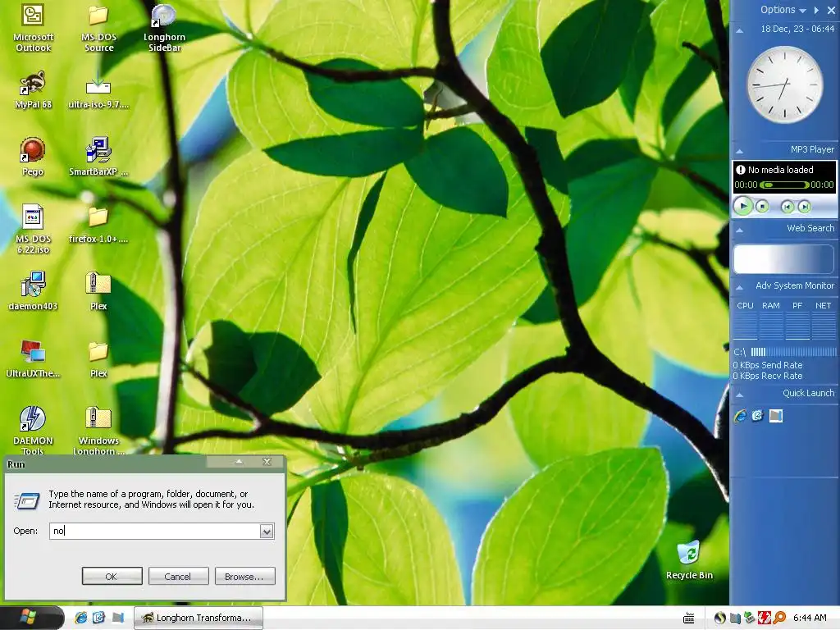Screen dimensions: 840x630
Task: Click Browse... in the Run dialog
Action: pyautogui.click(x=244, y=577)
